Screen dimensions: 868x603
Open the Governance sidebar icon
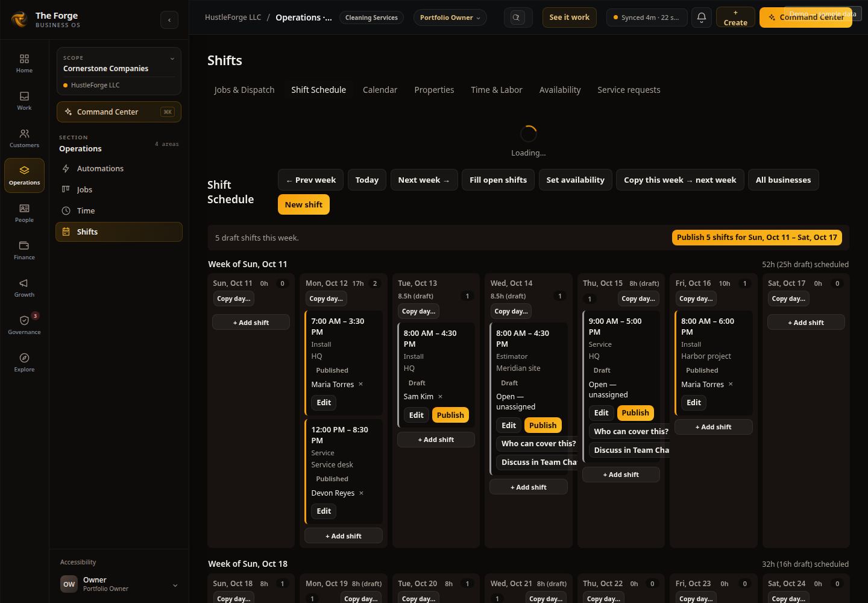(24, 325)
